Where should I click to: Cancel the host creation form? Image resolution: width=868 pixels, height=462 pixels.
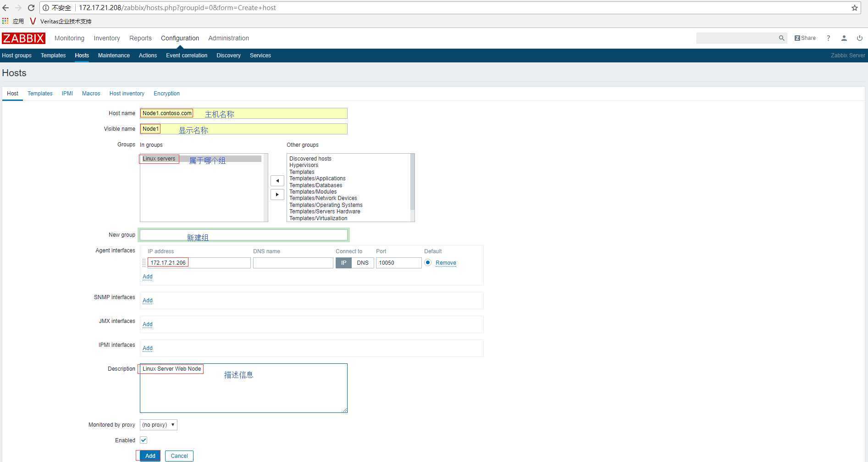[179, 456]
